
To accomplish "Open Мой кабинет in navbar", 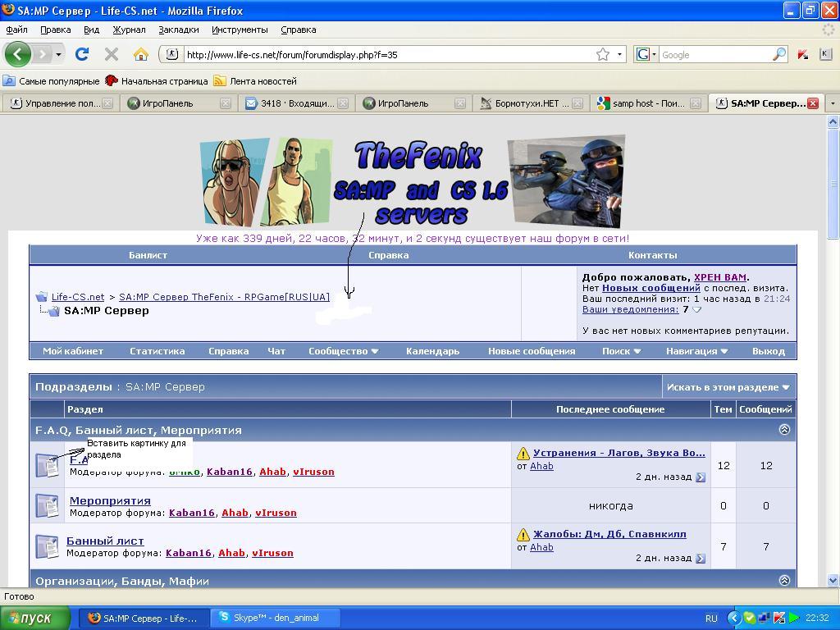I will tap(73, 351).
